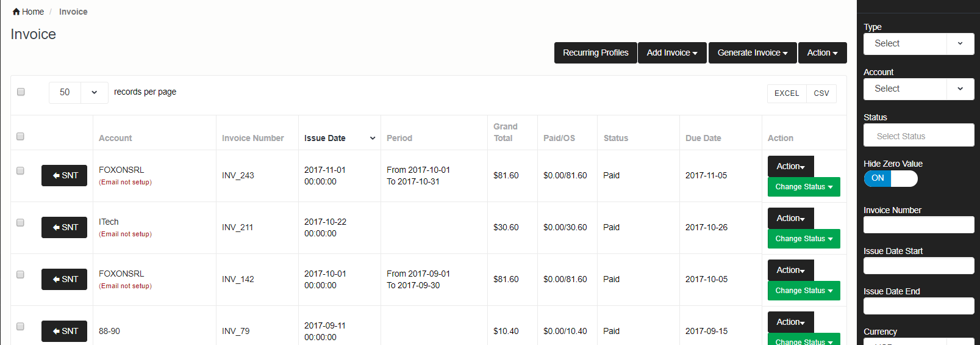Click the Home breadcrumb link
Viewport: 980px width, 345px height.
tap(33, 12)
